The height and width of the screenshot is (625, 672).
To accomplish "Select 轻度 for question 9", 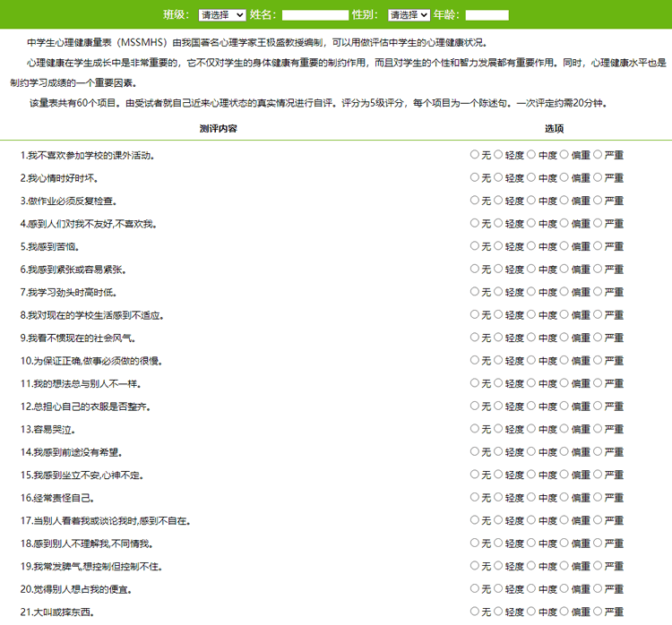I will click(498, 338).
